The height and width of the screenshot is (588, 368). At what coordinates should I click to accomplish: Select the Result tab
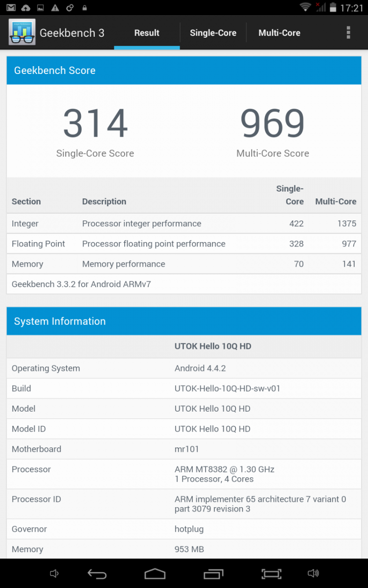(147, 33)
